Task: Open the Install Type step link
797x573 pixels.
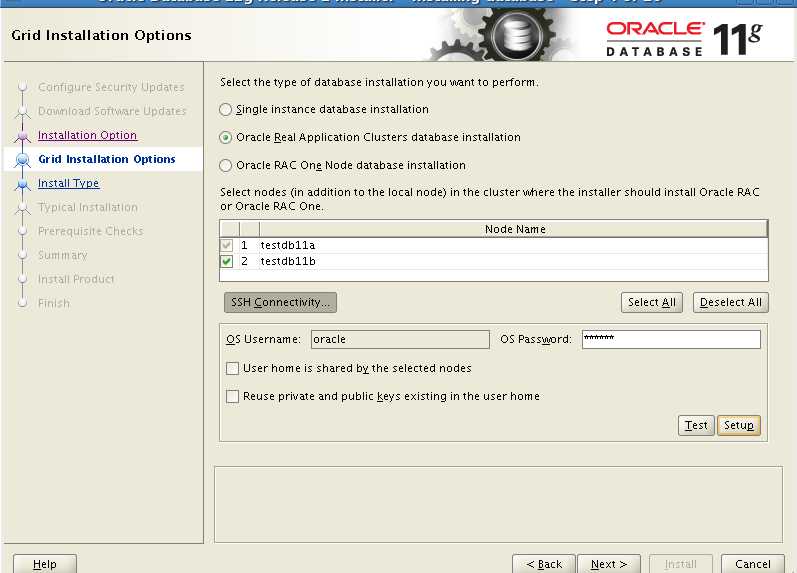Action: (x=69, y=183)
